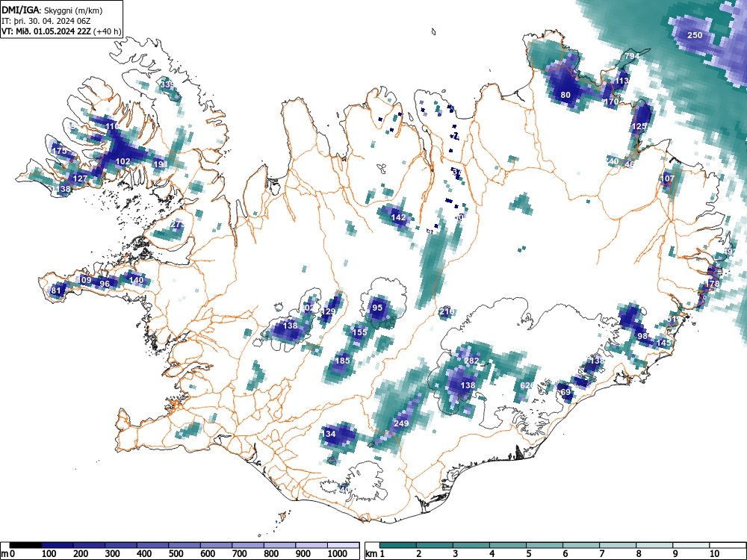
Task: Click the '69' visibility label
Action: (x=566, y=393)
